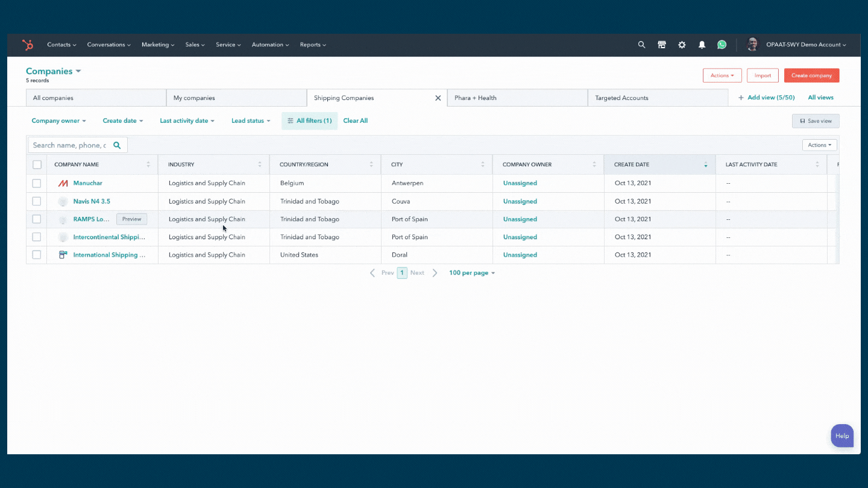Click the WhatsApp icon in top bar

[722, 45]
